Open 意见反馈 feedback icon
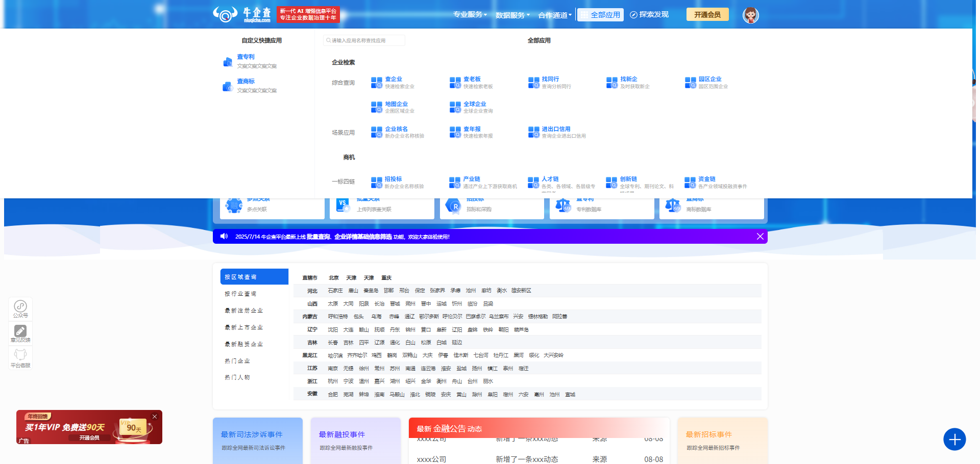The image size is (980, 464). pos(20,331)
